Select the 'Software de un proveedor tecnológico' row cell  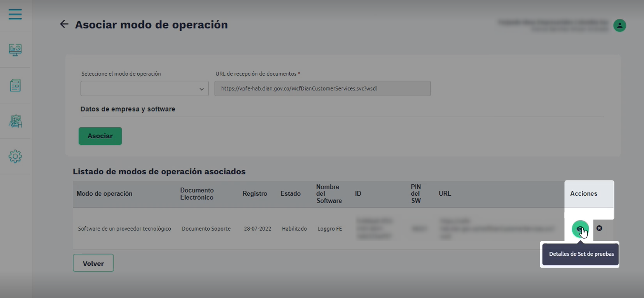[x=124, y=229]
